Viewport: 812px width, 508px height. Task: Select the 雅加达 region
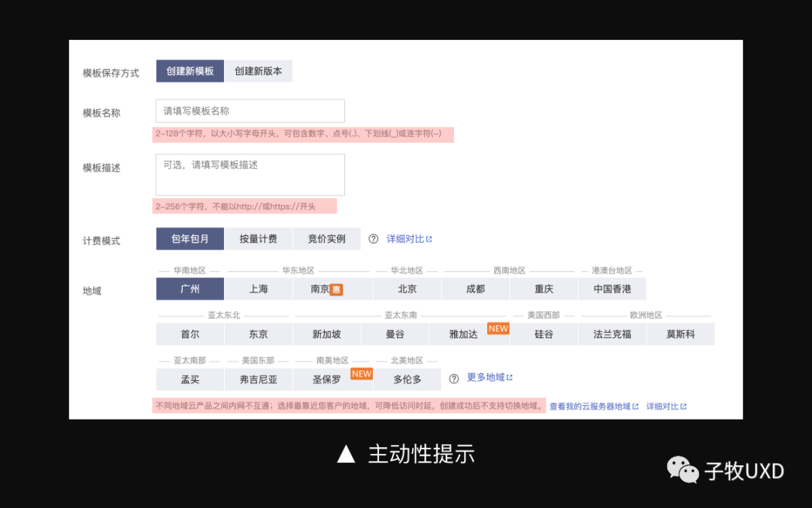pyautogui.click(x=469, y=334)
